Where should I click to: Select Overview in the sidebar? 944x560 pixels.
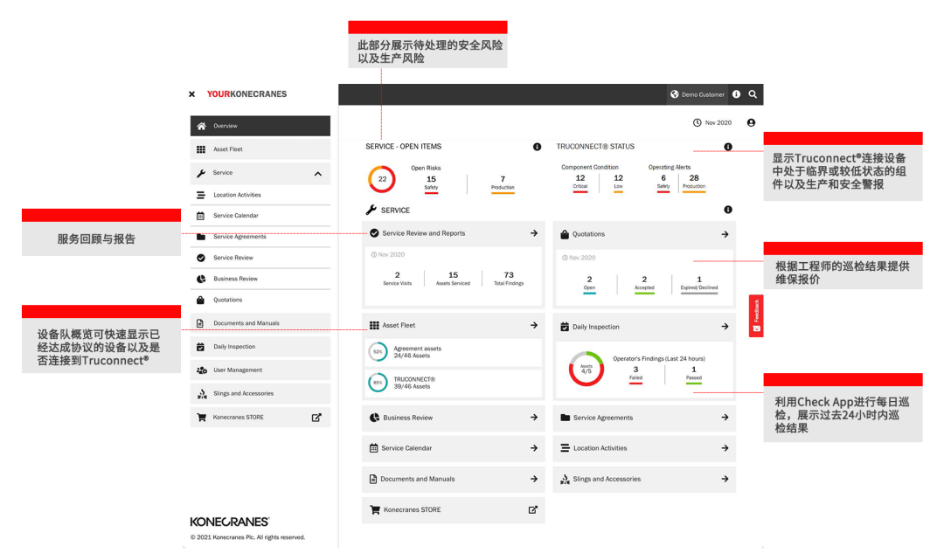coord(260,126)
